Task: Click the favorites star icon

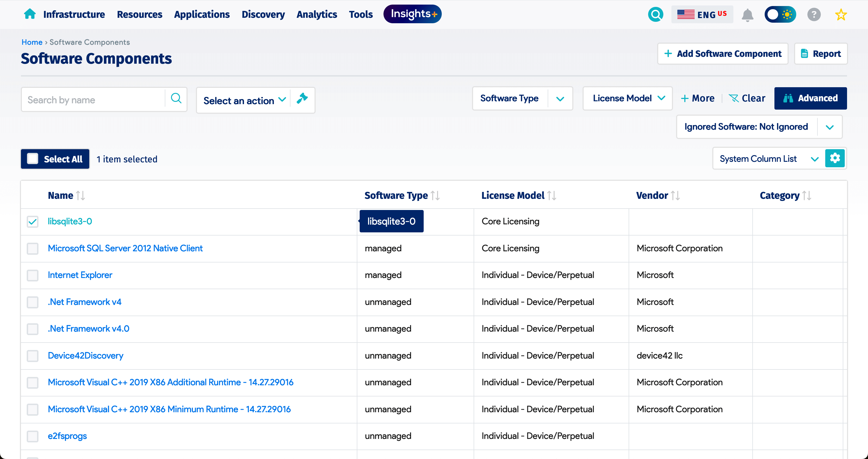Action: tap(841, 14)
